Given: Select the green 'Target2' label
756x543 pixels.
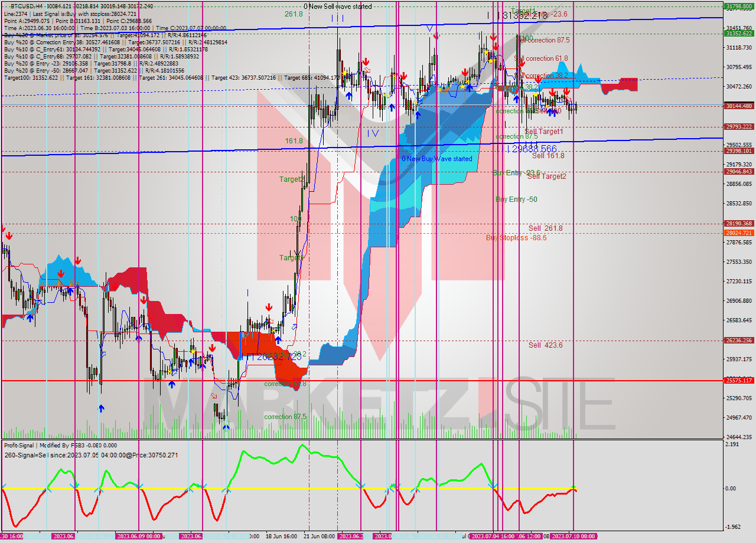Looking at the screenshot, I should tap(292, 179).
